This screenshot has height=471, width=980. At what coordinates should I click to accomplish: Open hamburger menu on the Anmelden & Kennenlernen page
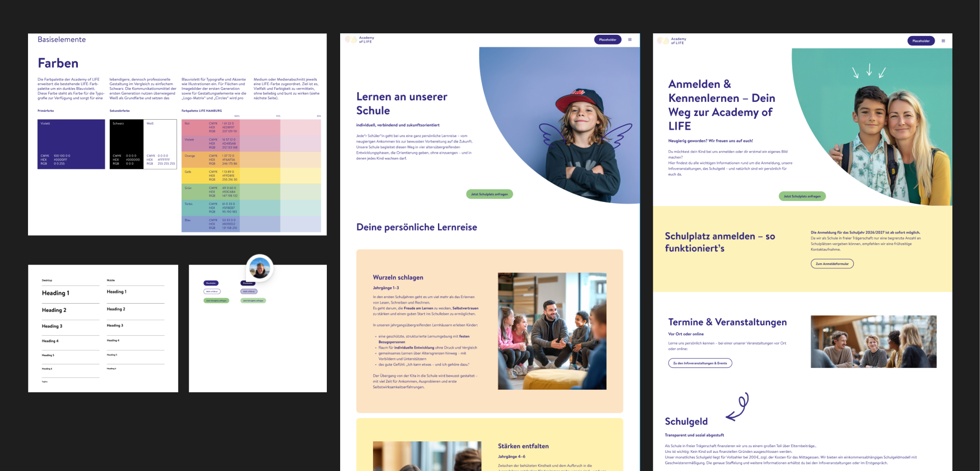[x=943, y=41]
